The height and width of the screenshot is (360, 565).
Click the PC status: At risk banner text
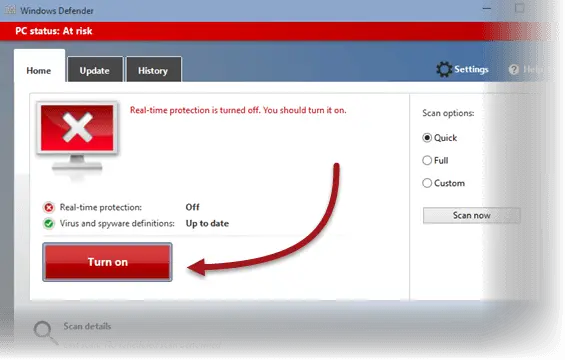tap(54, 31)
